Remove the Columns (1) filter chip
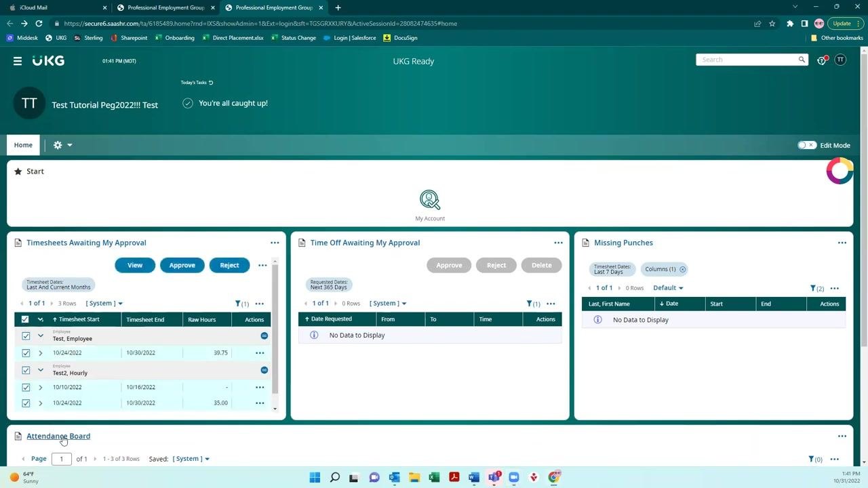 tap(683, 270)
